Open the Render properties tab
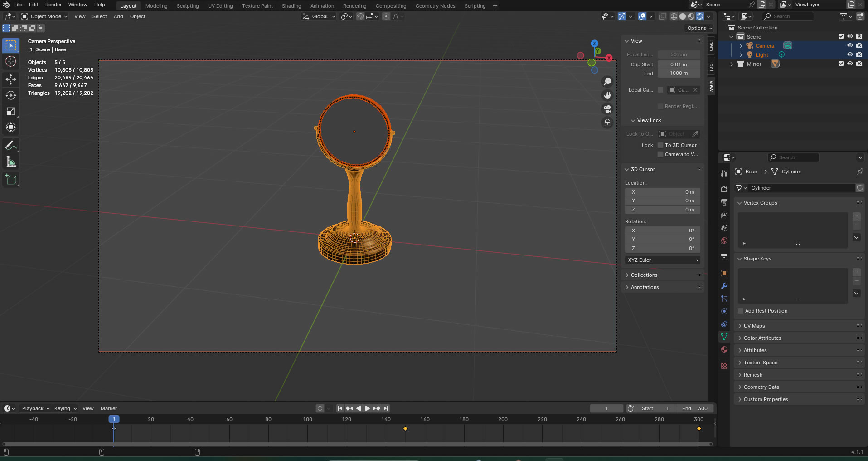This screenshot has width=868, height=461. pos(724,189)
